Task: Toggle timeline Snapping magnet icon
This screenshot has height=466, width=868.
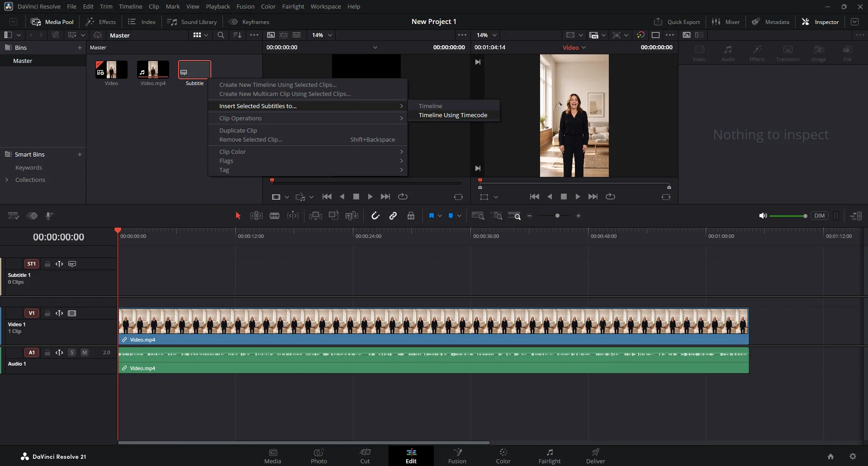Action: [375, 216]
